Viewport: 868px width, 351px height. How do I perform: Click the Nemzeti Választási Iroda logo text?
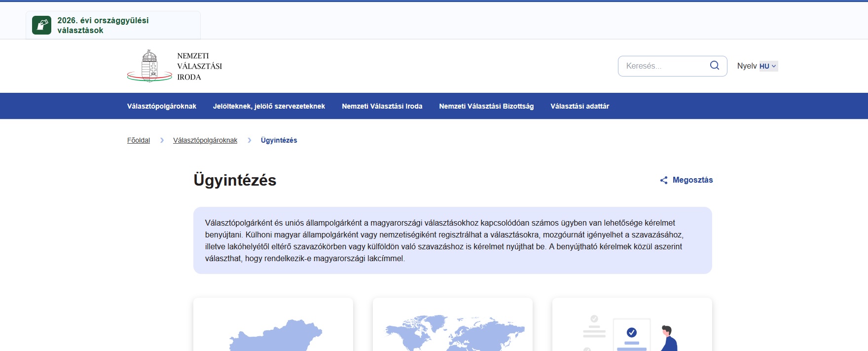tap(199, 66)
